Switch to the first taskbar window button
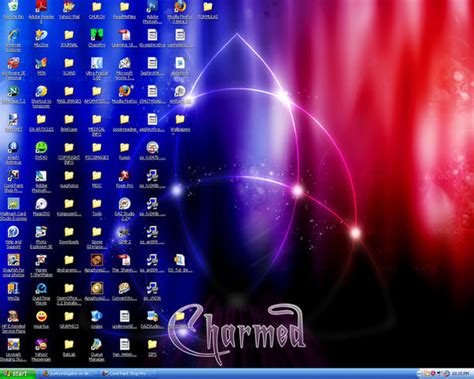 [68, 374]
